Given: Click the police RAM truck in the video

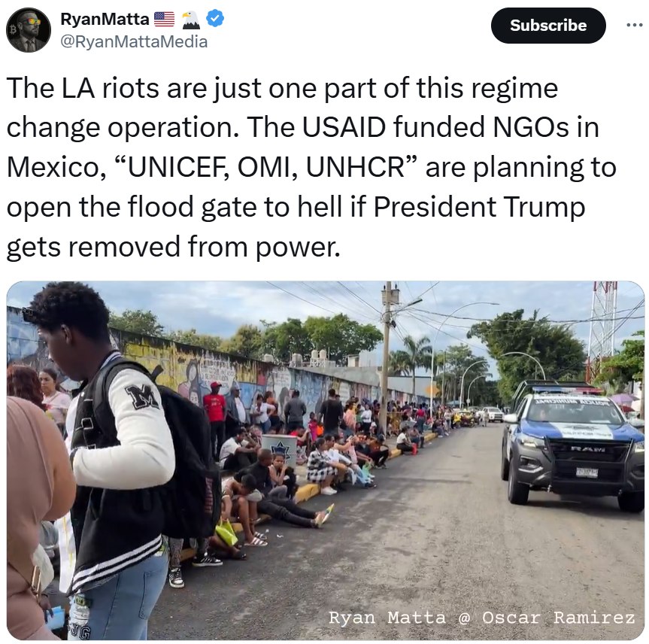Looking at the screenshot, I should [572, 446].
